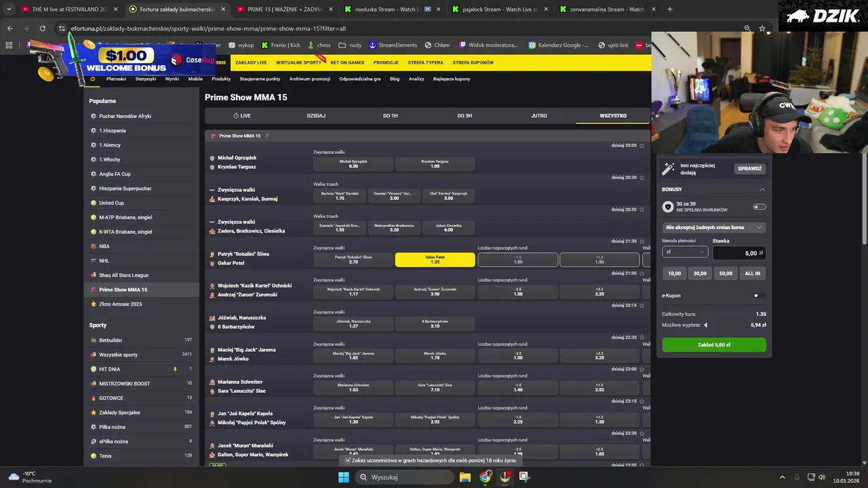This screenshot has height=488, width=868.
Task: Star the 21:55 Ochnicki vs Żuromski fight
Action: [x=642, y=273]
